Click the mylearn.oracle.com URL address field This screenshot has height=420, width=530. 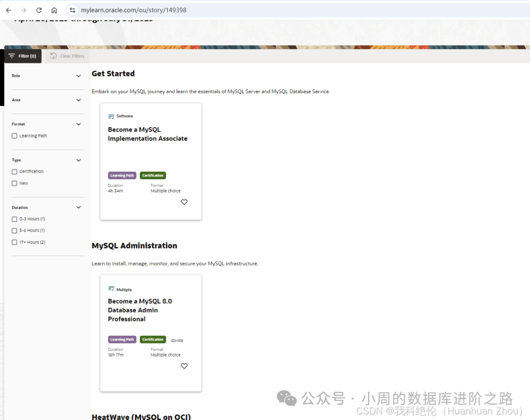pos(133,10)
